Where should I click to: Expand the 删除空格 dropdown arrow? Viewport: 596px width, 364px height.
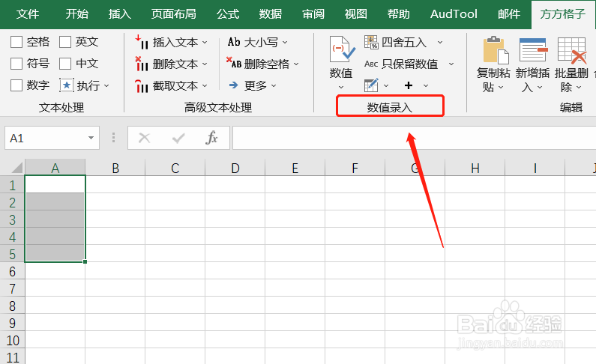(296, 64)
